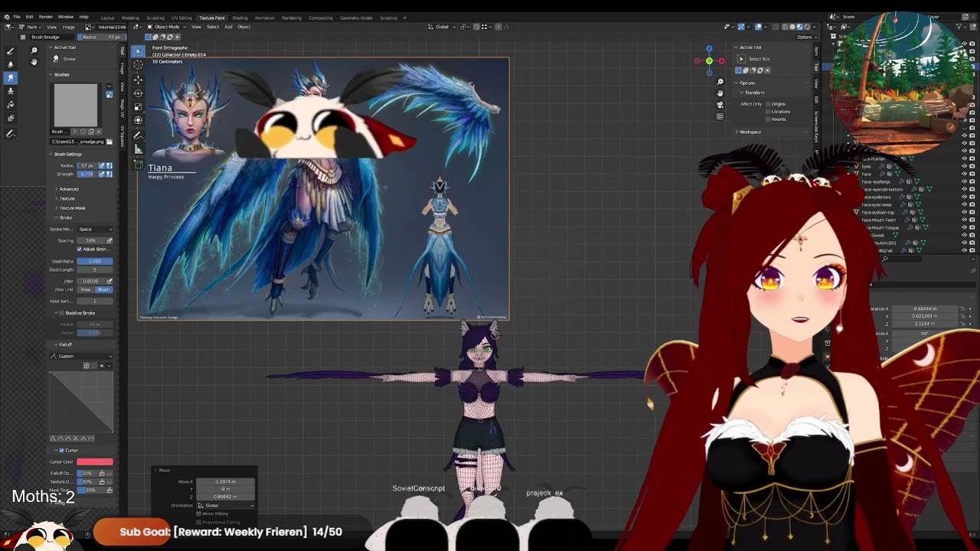
Task: Open the Render menu
Action: (46, 17)
